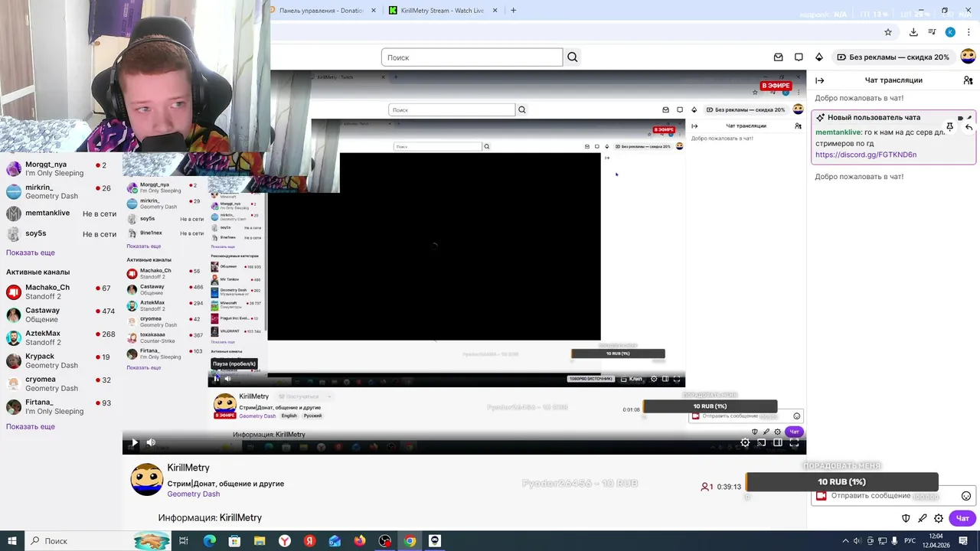
Task: Open Machako_Ch channel with 67 viewers
Action: [61, 292]
